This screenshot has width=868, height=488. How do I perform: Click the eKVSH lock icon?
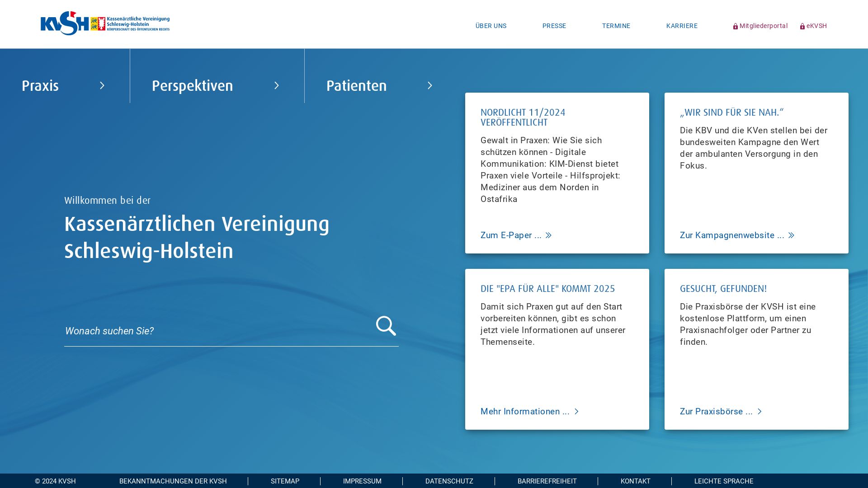[802, 26]
